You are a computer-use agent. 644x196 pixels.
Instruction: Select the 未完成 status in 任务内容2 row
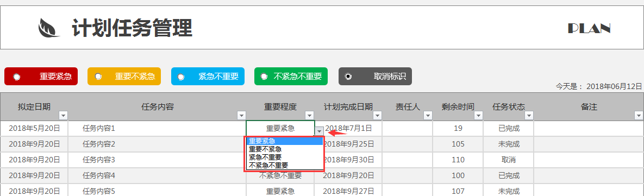coord(509,144)
